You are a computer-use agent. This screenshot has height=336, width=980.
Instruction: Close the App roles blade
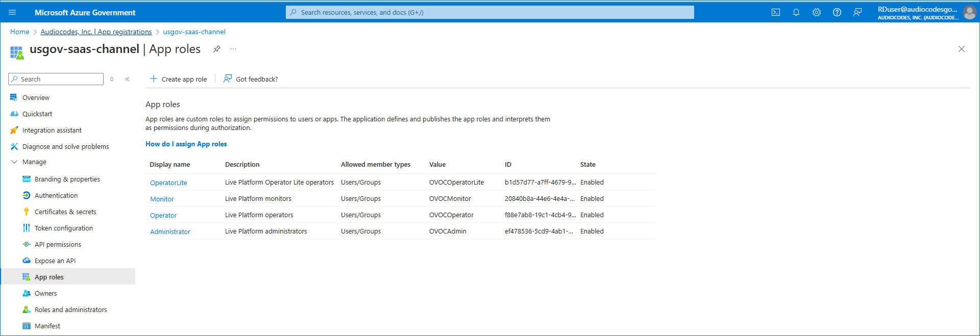961,49
